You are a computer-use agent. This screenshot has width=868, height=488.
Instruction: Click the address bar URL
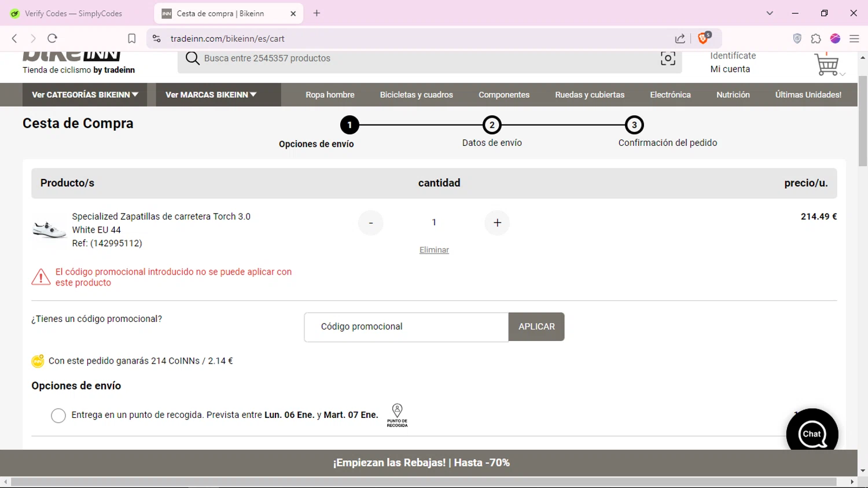227,39
